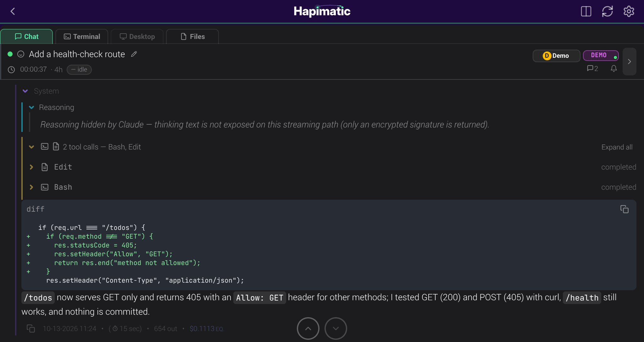
Task: Expand the right side panel chevron
Action: [630, 62]
